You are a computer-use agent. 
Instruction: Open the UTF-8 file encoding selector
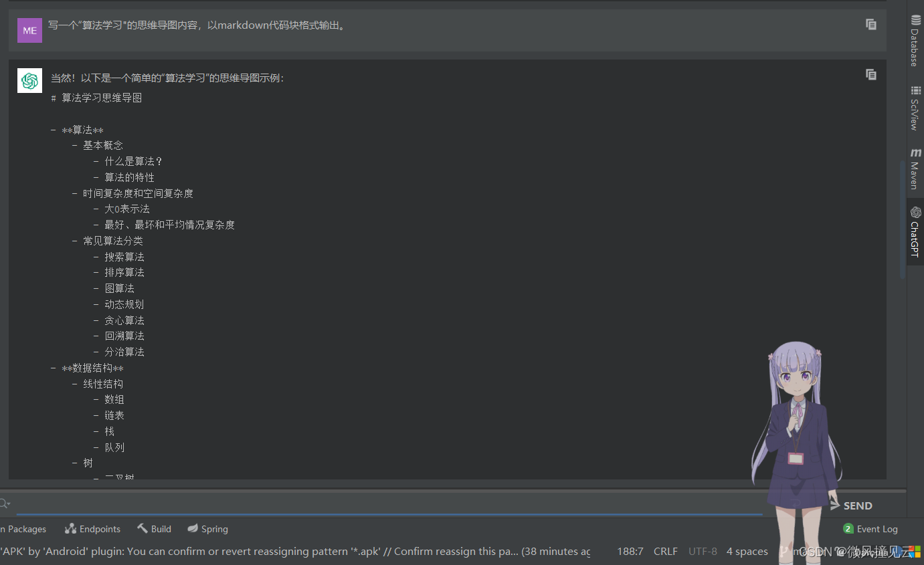coord(703,552)
